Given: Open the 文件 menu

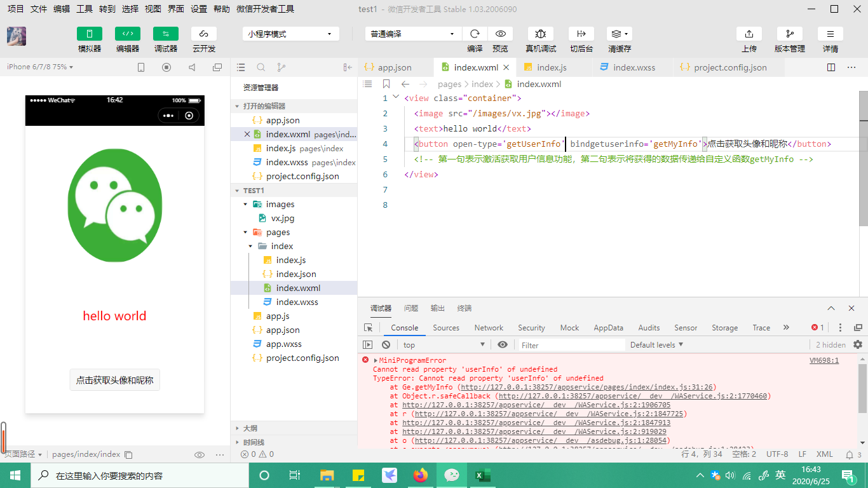Looking at the screenshot, I should point(39,9).
